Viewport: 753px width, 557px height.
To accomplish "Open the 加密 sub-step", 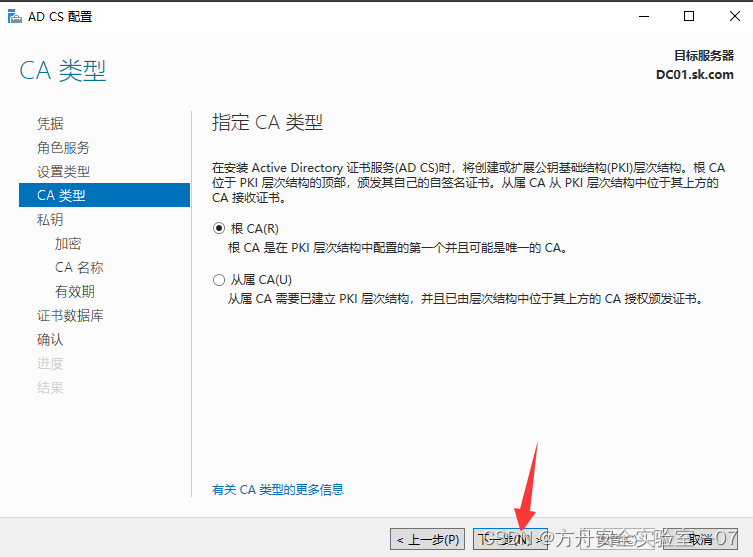I will coord(68,243).
